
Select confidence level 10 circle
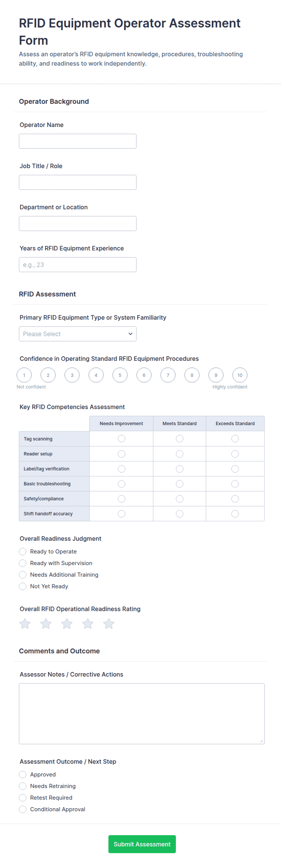tap(240, 375)
